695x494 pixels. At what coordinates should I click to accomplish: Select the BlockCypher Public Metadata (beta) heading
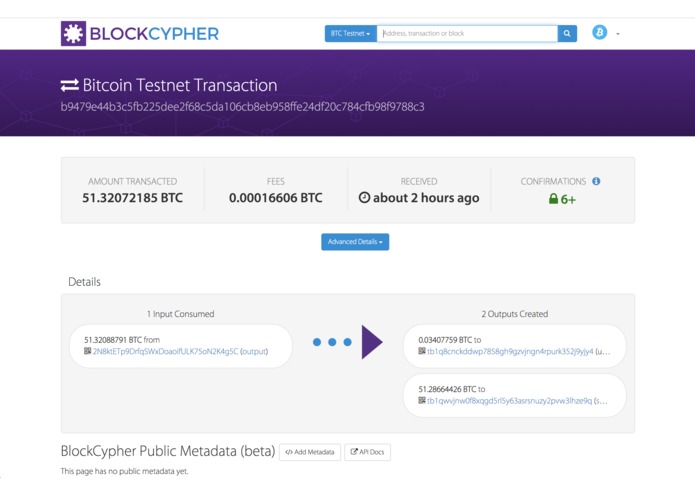coord(168,451)
